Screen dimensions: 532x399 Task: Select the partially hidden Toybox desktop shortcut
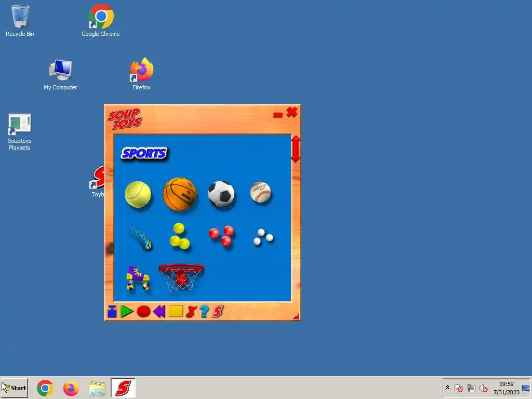coord(97,181)
